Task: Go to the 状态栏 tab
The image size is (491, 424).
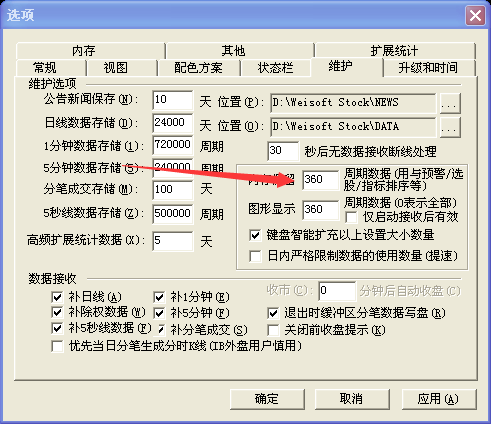Action: [x=276, y=68]
